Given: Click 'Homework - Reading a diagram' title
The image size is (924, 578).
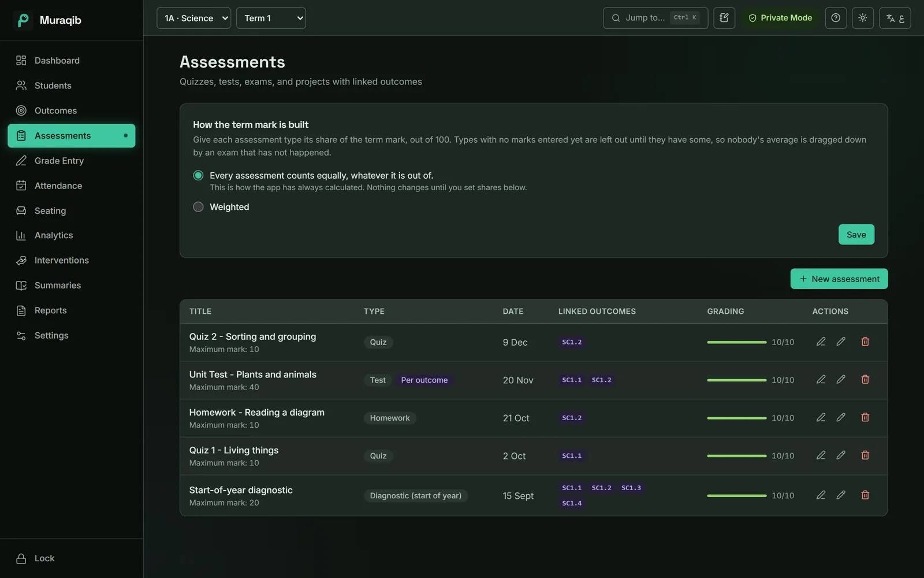Looking at the screenshot, I should (257, 412).
